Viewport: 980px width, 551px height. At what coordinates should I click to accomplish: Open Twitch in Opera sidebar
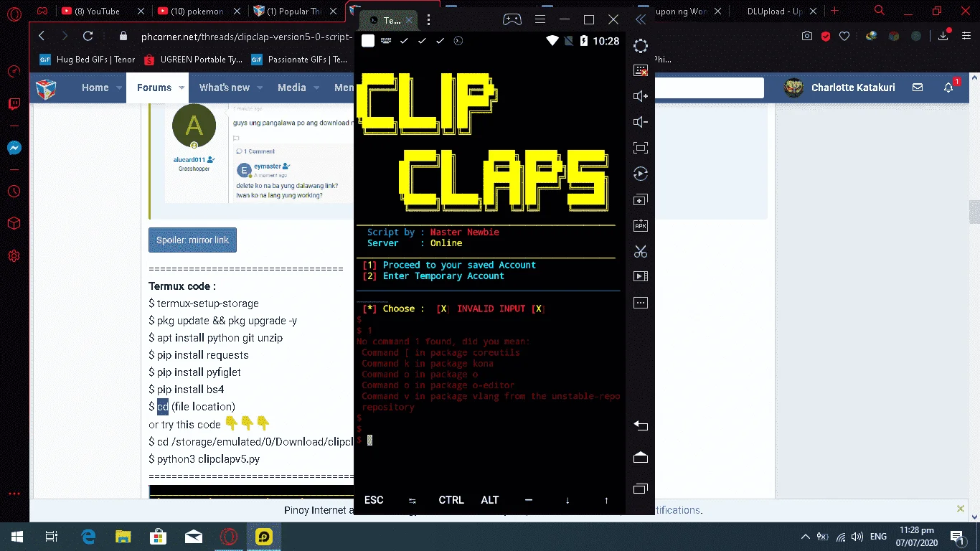tap(14, 105)
